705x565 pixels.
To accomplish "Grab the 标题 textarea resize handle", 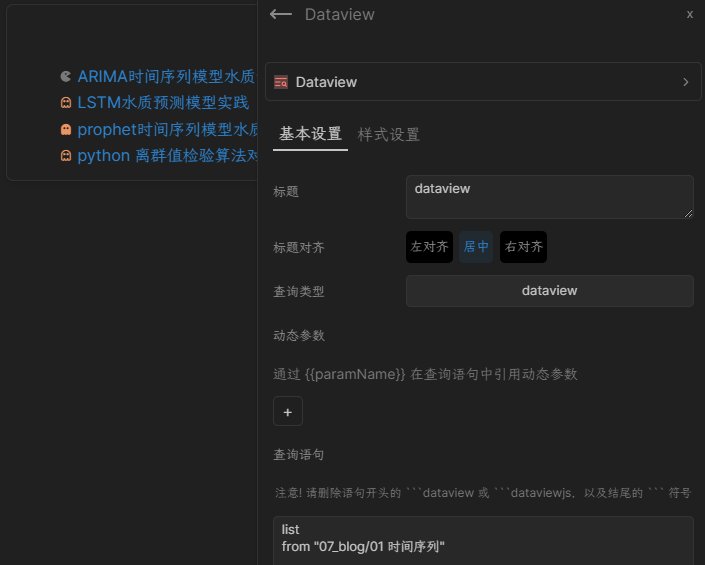I will click(689, 214).
